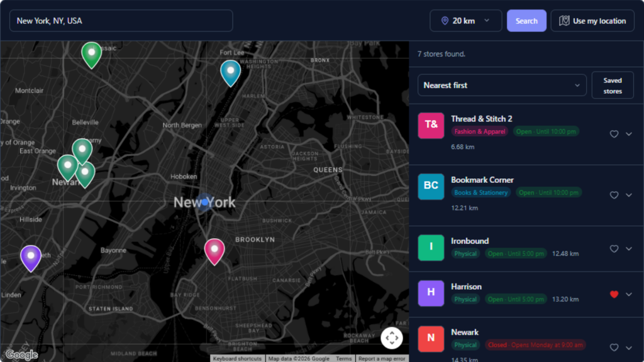644x362 pixels.
Task: Click the New York location input field
Action: [121, 21]
